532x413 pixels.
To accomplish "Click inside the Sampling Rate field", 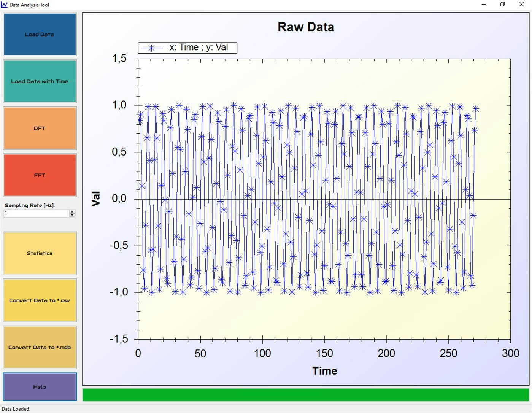I will [x=34, y=213].
